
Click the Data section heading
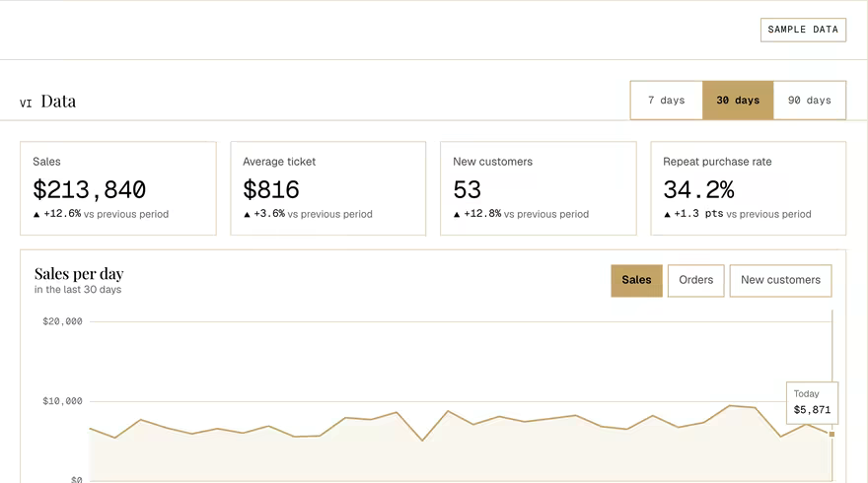point(58,102)
